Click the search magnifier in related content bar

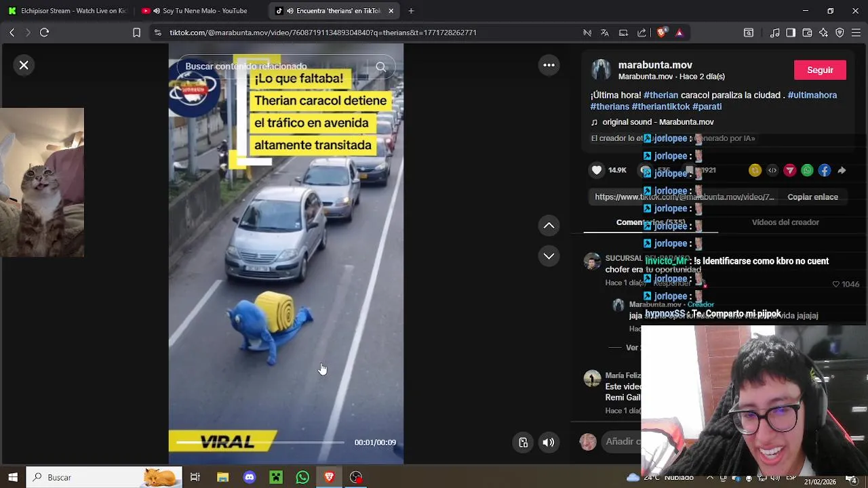(x=380, y=66)
